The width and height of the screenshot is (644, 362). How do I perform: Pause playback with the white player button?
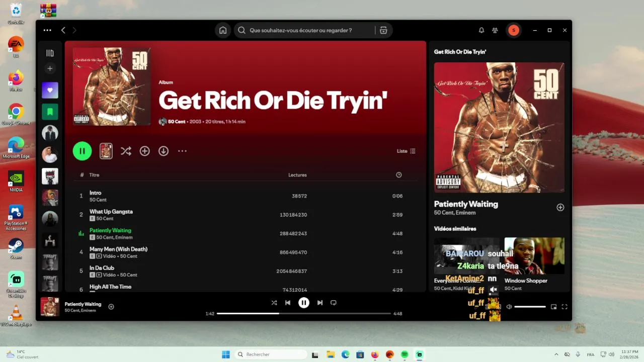pos(304,303)
